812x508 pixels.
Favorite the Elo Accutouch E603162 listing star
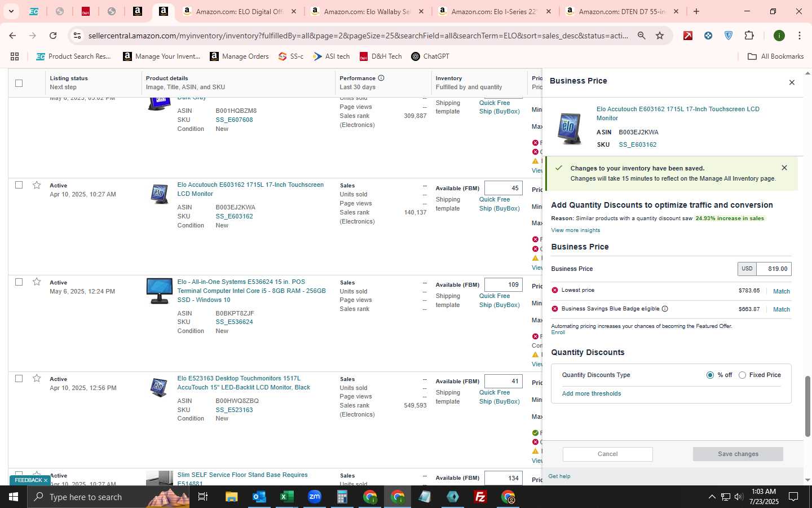[x=37, y=185]
